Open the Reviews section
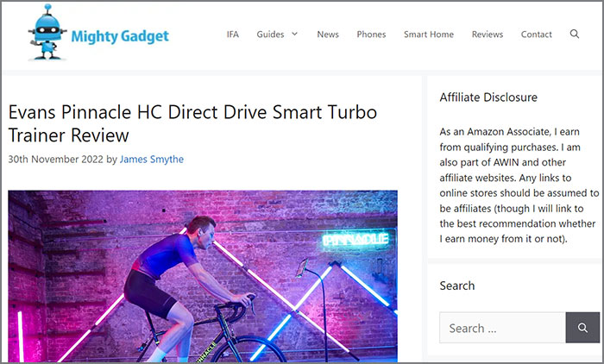 [488, 35]
